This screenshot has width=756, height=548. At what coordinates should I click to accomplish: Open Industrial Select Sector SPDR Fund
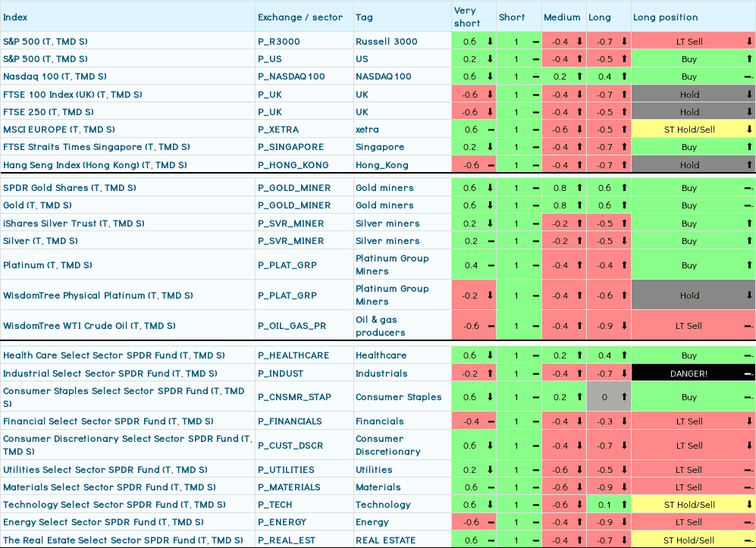110,374
